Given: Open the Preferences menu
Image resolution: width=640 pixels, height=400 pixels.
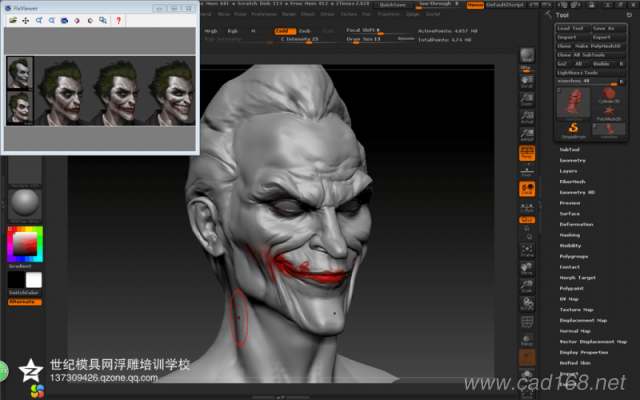Looking at the screenshot, I should click(x=264, y=14).
